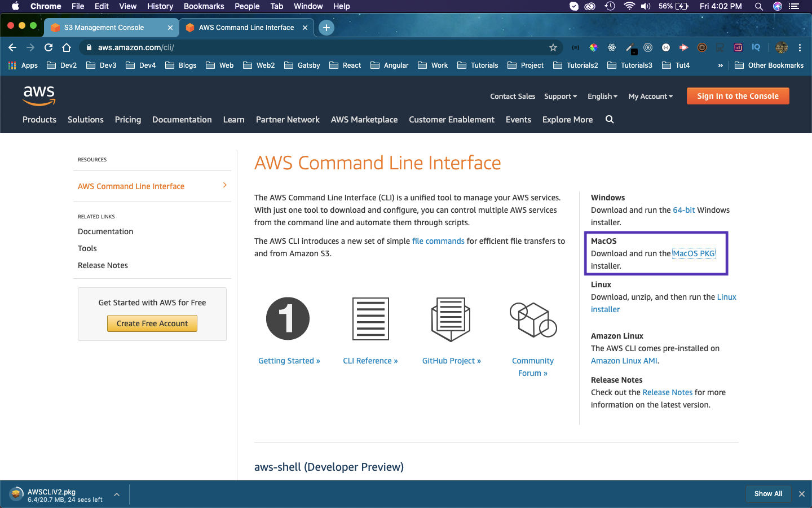
Task: Click the Getting Started number one icon
Action: click(288, 319)
